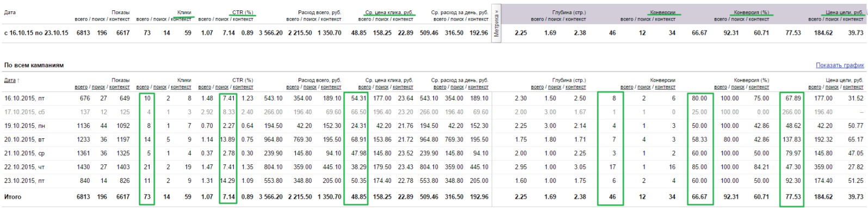Viewport: 868px width, 208px height.
Task: Click conversion percent value 85.00
Action: 699,167
